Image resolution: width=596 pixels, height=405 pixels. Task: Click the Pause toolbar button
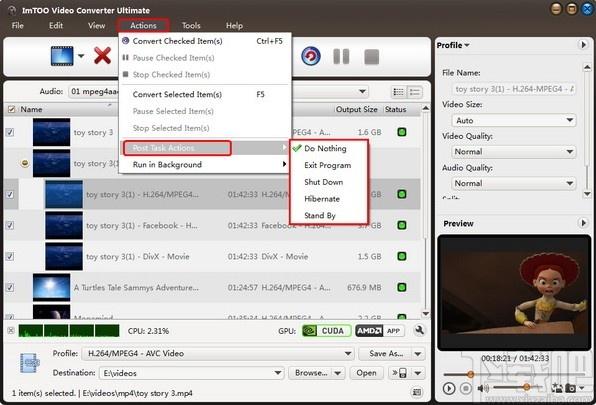[x=341, y=57]
